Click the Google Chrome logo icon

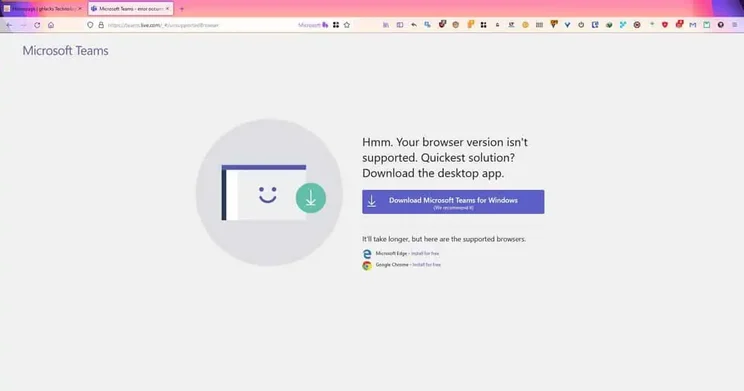pos(367,266)
